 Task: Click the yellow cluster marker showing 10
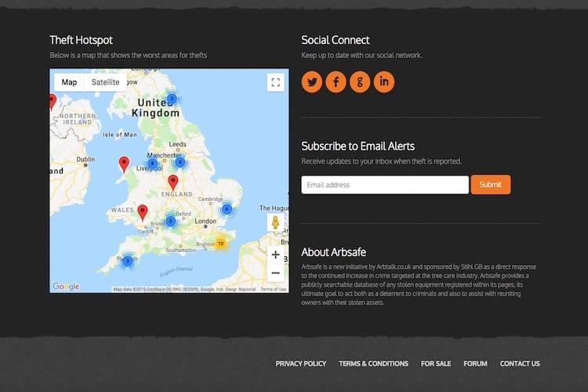click(x=221, y=243)
